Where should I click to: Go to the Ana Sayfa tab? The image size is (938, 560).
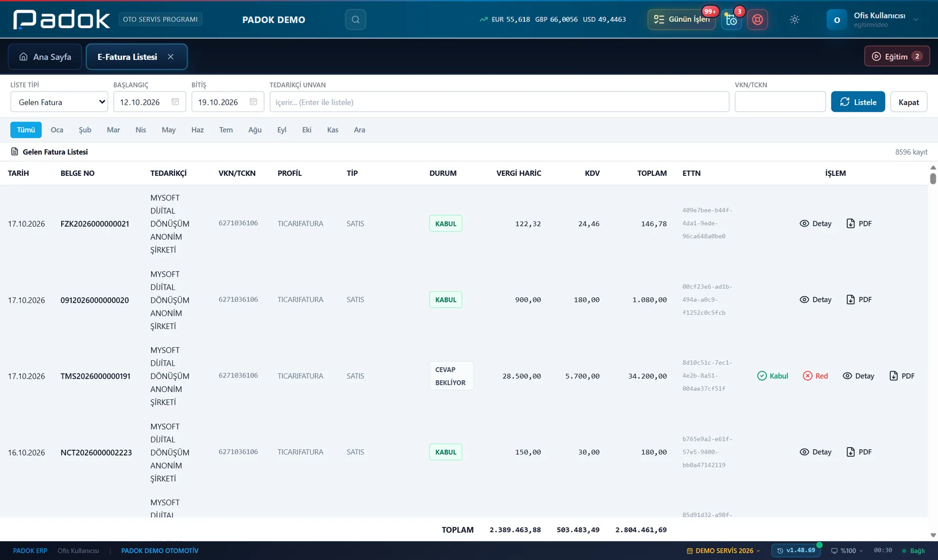(x=45, y=57)
